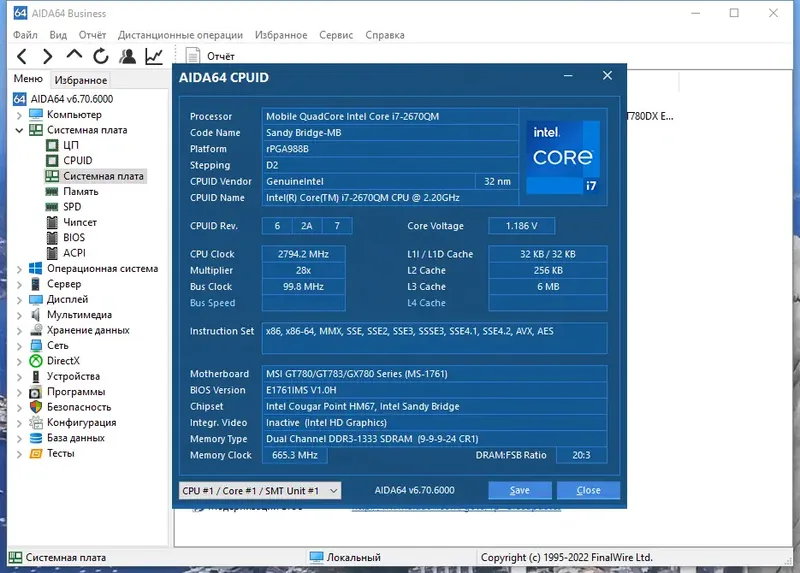Open the CPU #1 / Core #1 dropdown
Screen dimensions: 800x573
click(260, 491)
